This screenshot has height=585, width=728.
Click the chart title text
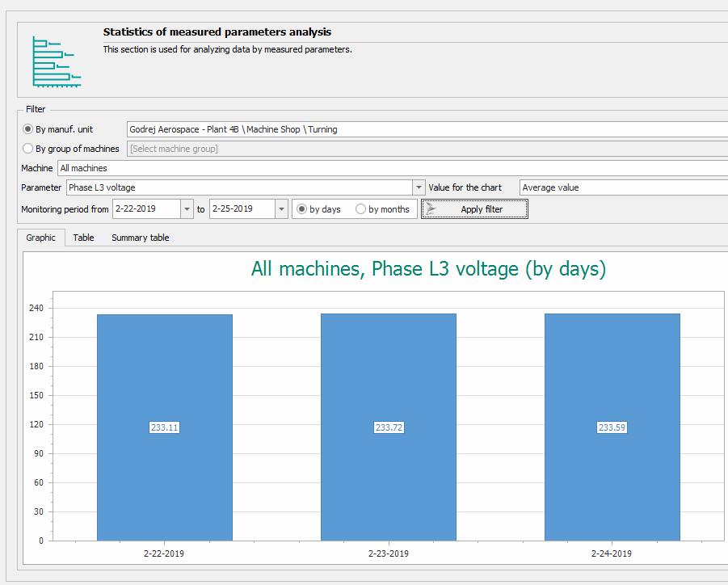(x=428, y=269)
